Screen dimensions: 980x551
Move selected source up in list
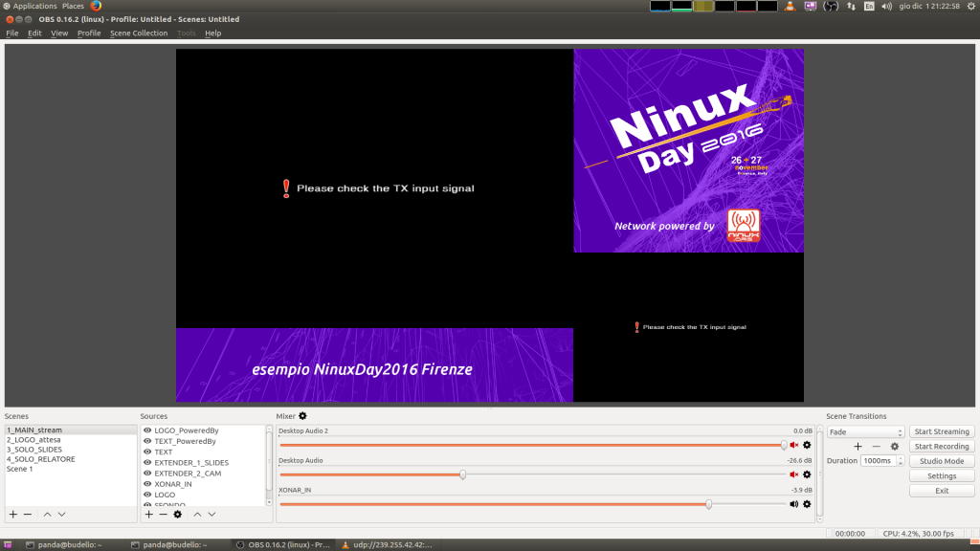tap(197, 515)
